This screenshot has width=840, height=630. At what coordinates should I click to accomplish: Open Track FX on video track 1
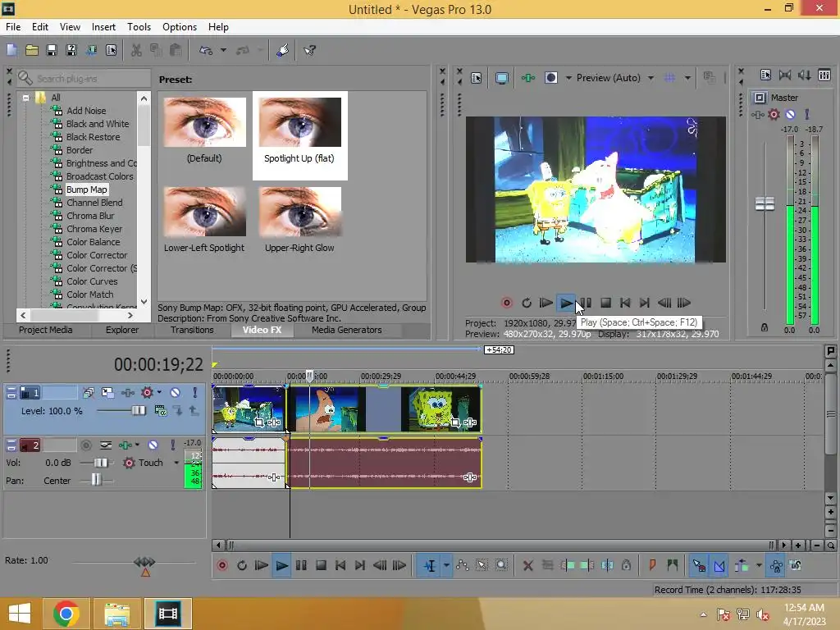[x=128, y=393]
